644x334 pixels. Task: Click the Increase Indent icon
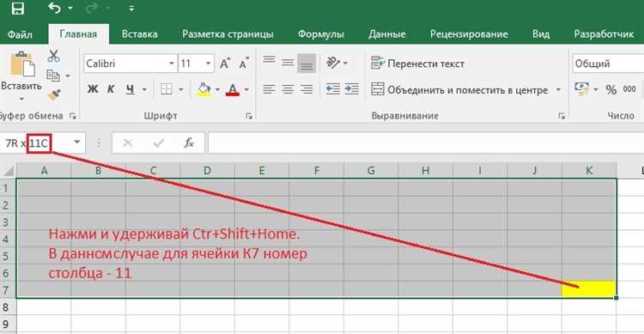tap(352, 89)
